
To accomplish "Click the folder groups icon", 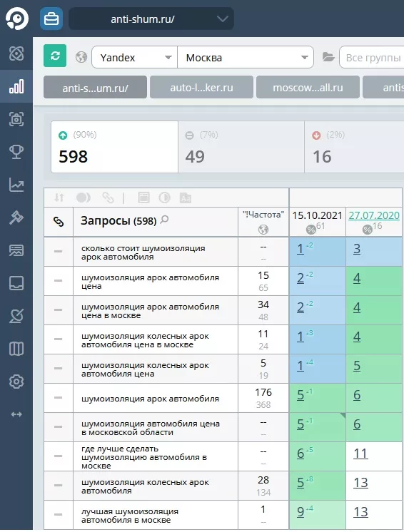I will click(x=328, y=57).
